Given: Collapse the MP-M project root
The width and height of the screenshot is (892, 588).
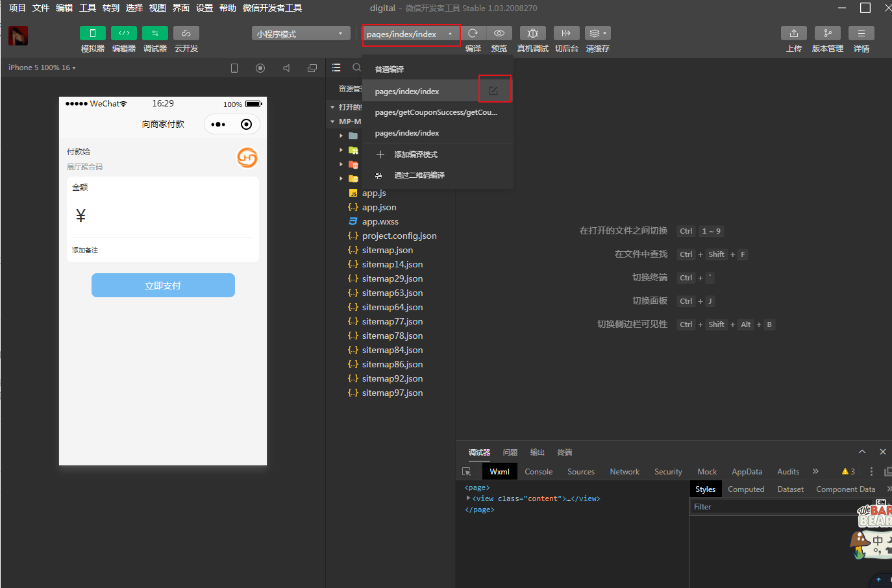Looking at the screenshot, I should pyautogui.click(x=332, y=121).
